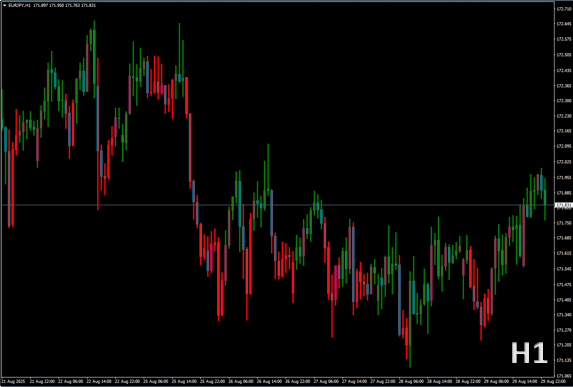
Task: Click the 172.710 price axis label
Action: (x=563, y=8)
